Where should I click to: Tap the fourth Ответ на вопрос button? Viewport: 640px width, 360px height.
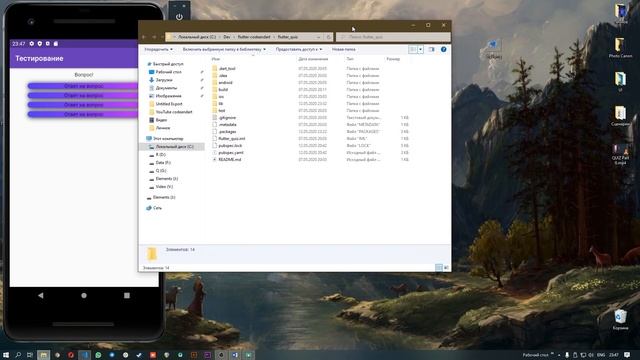point(83,114)
